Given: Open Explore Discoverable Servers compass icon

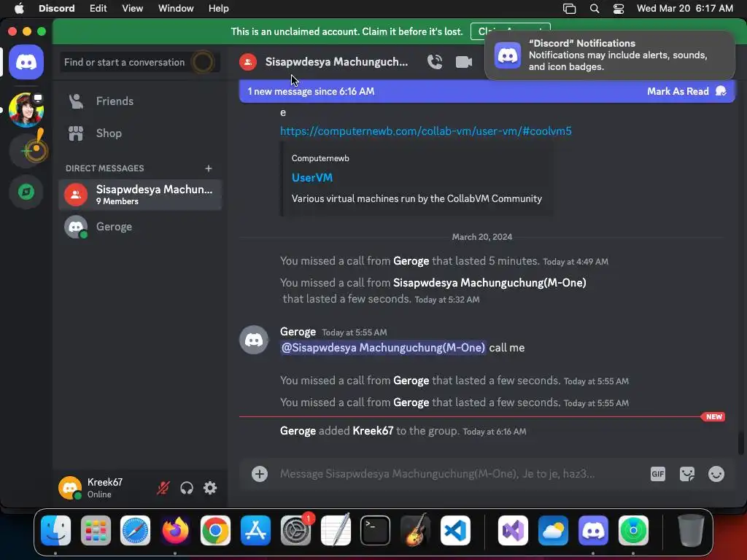Looking at the screenshot, I should point(26,192).
